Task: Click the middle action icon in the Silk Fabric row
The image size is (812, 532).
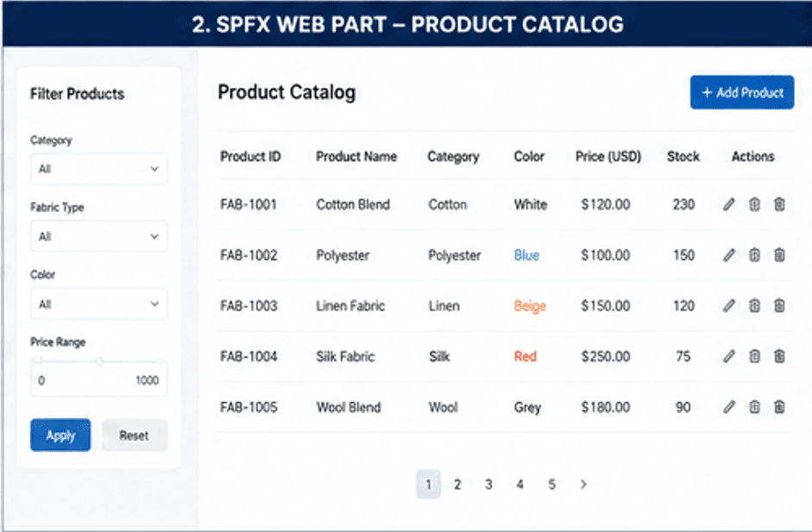Action: point(754,356)
